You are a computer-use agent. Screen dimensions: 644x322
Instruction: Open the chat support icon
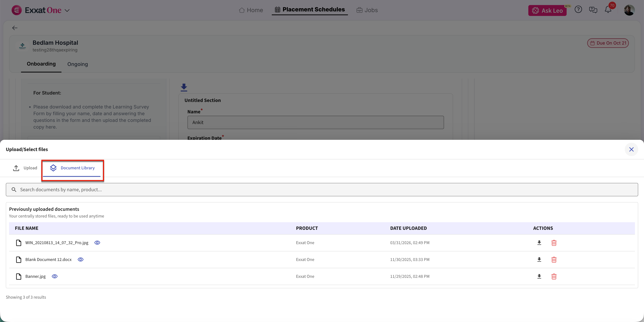[593, 10]
